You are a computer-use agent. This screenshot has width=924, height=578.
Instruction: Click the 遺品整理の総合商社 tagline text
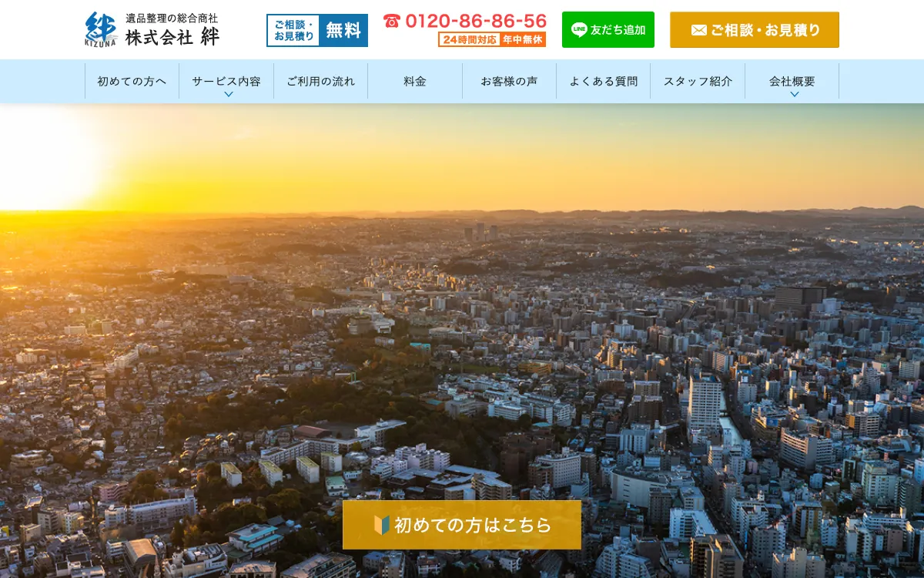[172, 18]
